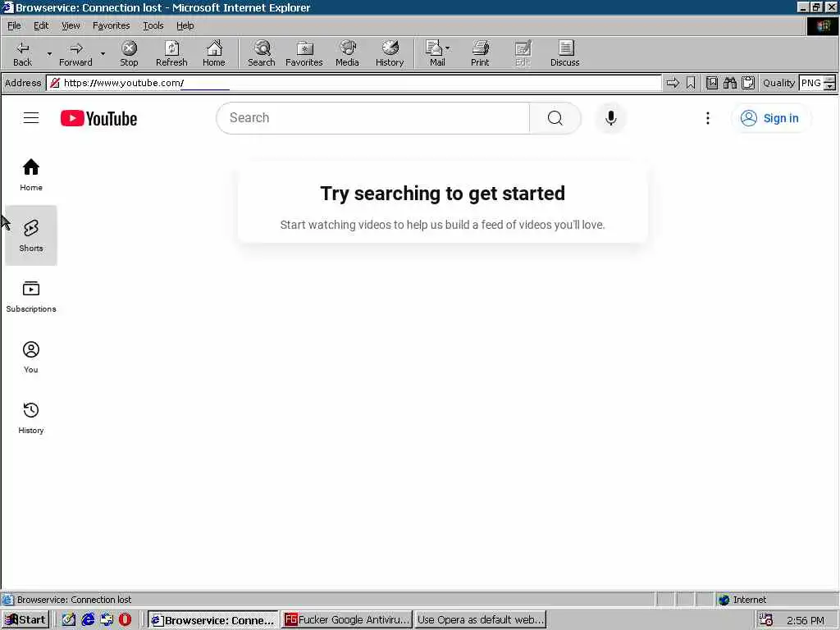This screenshot has width=840, height=630.
Task: Click the Go arrow next to address bar
Action: tap(673, 83)
